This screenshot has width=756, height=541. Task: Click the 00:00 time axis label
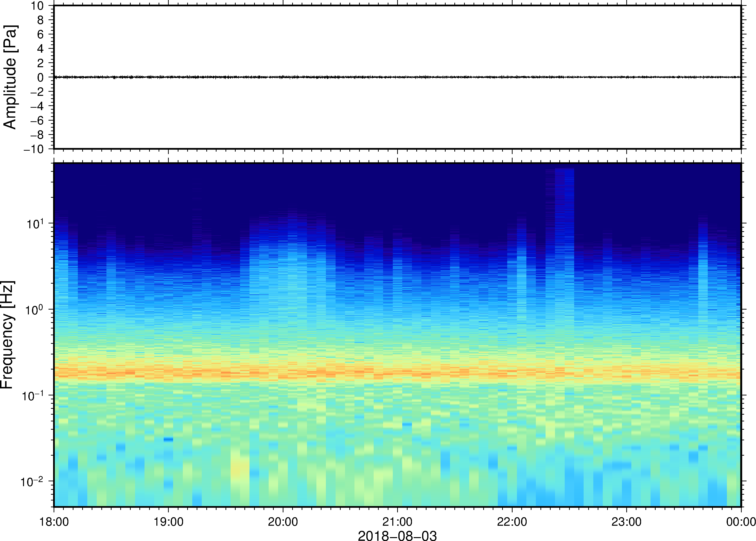[x=741, y=522]
